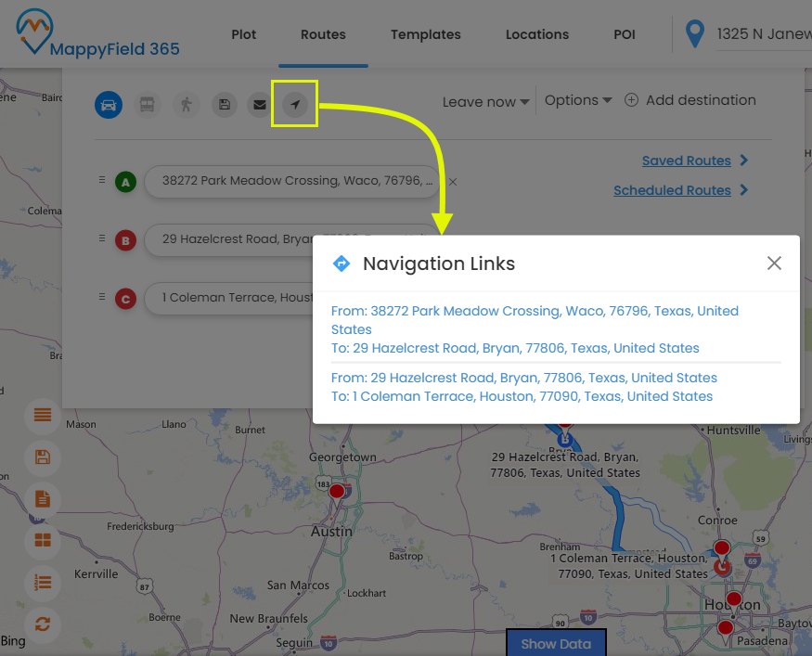Open the save panel in the sidebar
This screenshot has width=812, height=656.
pos(42,457)
